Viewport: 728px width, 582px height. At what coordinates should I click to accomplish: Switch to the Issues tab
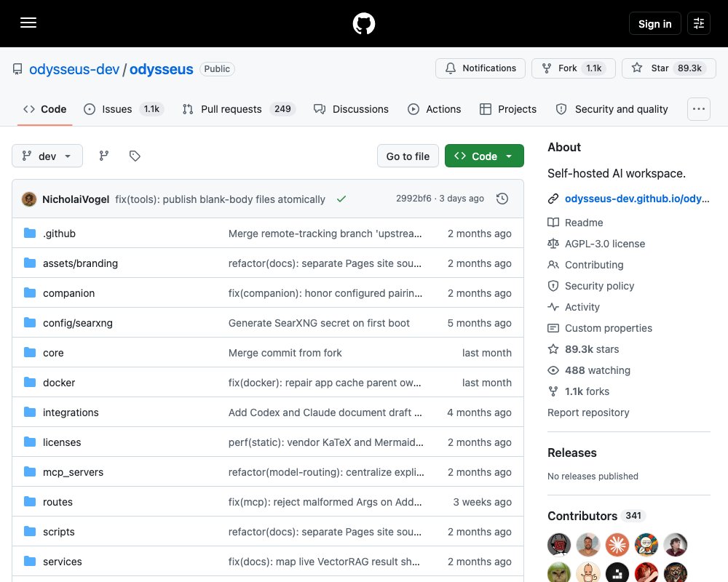coord(124,109)
